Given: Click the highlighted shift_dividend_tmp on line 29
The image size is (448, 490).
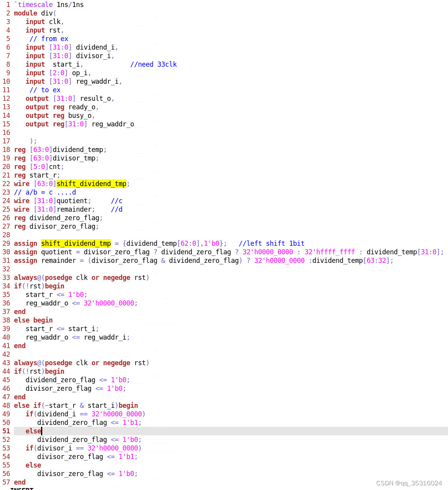Looking at the screenshot, I should (x=76, y=243).
